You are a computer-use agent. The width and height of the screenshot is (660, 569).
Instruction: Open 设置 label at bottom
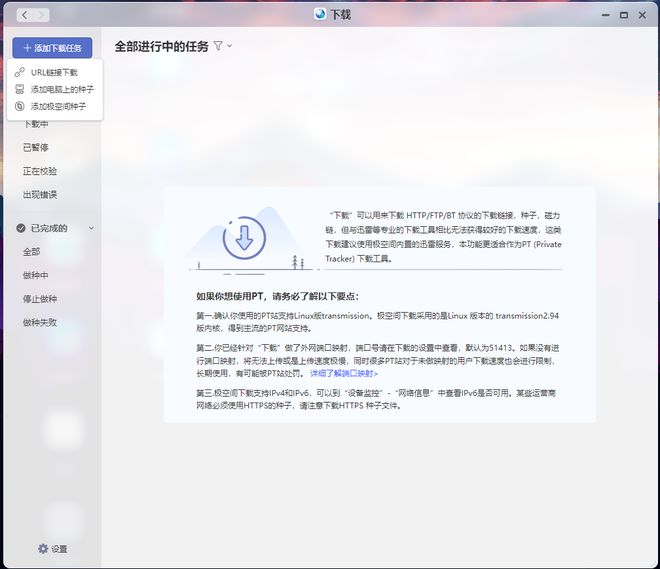pyautogui.click(x=59, y=549)
